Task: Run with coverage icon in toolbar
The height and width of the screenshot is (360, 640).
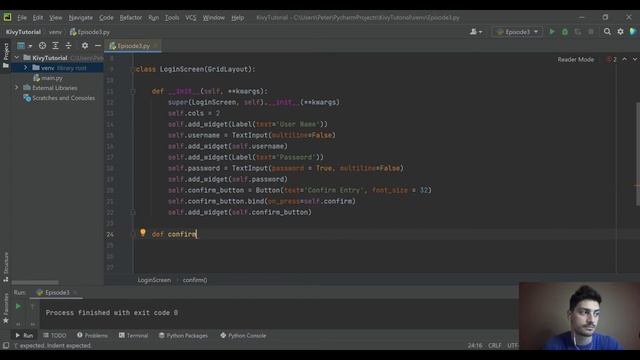Action: [578, 32]
